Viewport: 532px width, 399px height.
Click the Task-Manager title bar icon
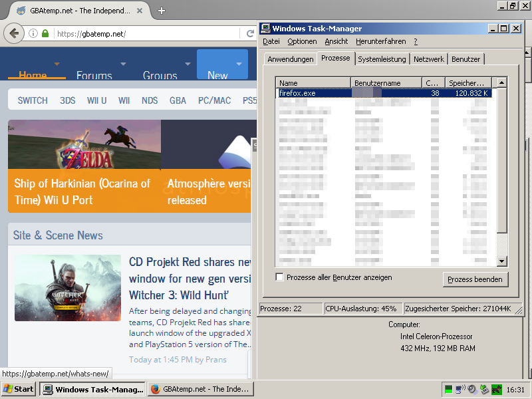[x=265, y=29]
